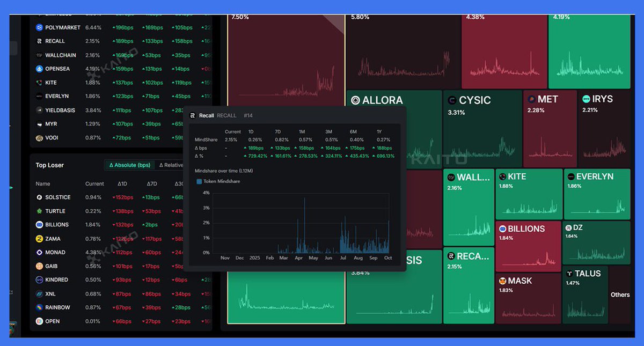Click the Zama token icon
The width and height of the screenshot is (644, 346).
click(39, 239)
